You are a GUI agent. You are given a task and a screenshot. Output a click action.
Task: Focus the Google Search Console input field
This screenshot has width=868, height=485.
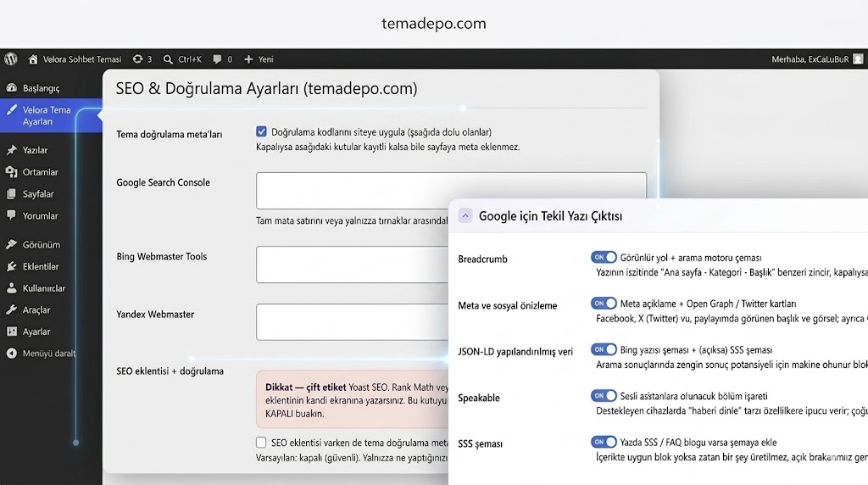point(451,191)
